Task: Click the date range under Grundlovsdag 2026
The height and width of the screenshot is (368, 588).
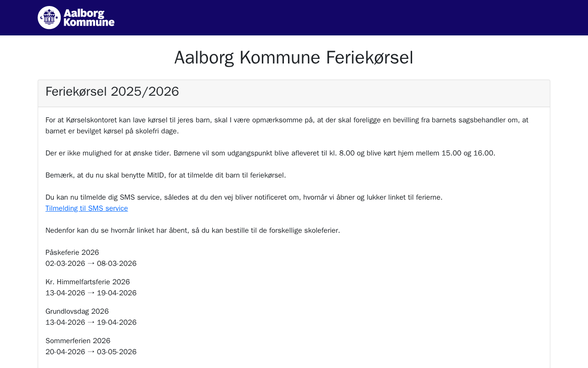Action: click(x=91, y=322)
